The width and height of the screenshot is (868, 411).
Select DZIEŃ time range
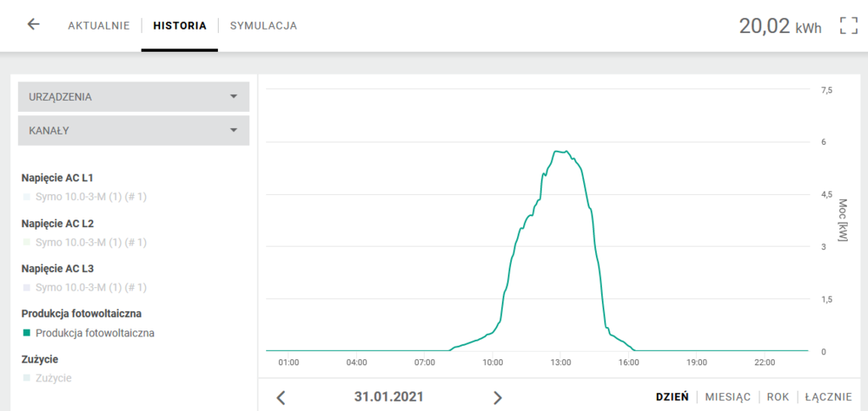671,397
